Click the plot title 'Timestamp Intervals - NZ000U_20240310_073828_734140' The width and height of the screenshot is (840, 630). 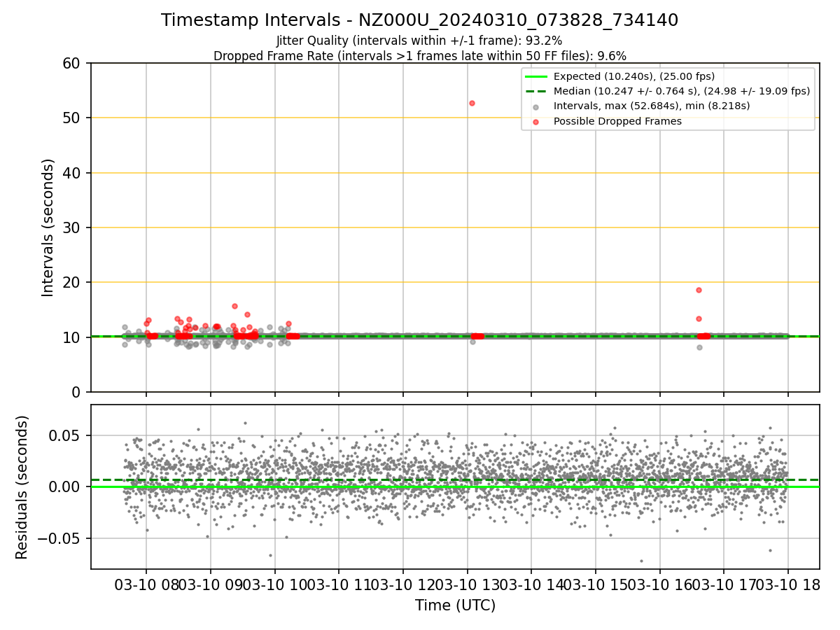(419, 20)
